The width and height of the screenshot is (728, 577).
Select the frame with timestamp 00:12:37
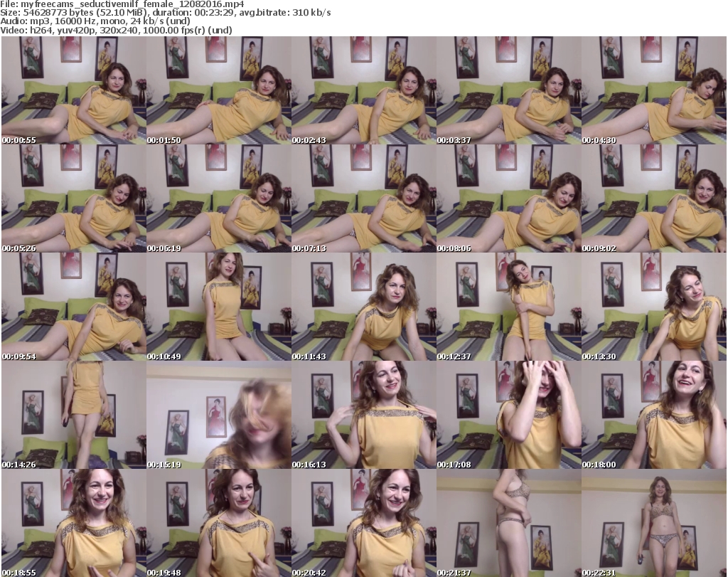point(509,307)
